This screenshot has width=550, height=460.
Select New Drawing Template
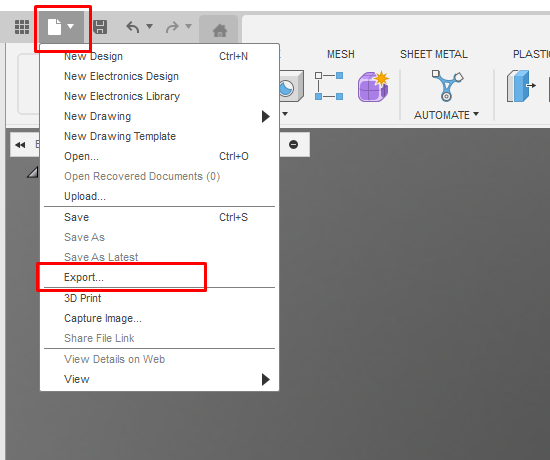click(x=159, y=136)
